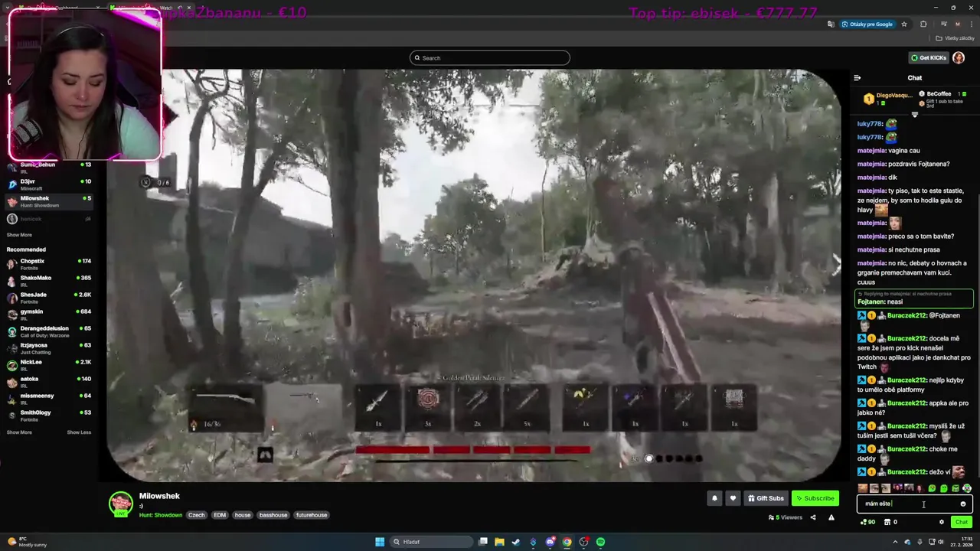Open the Všetky záložky bookmarks folder
Viewport: 980px width, 551px height.
955,38
